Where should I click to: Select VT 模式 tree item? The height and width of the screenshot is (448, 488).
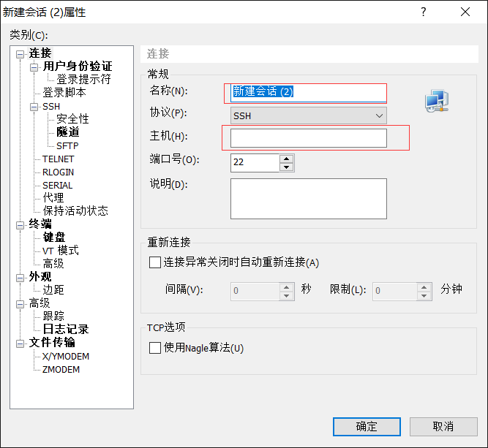coord(61,250)
